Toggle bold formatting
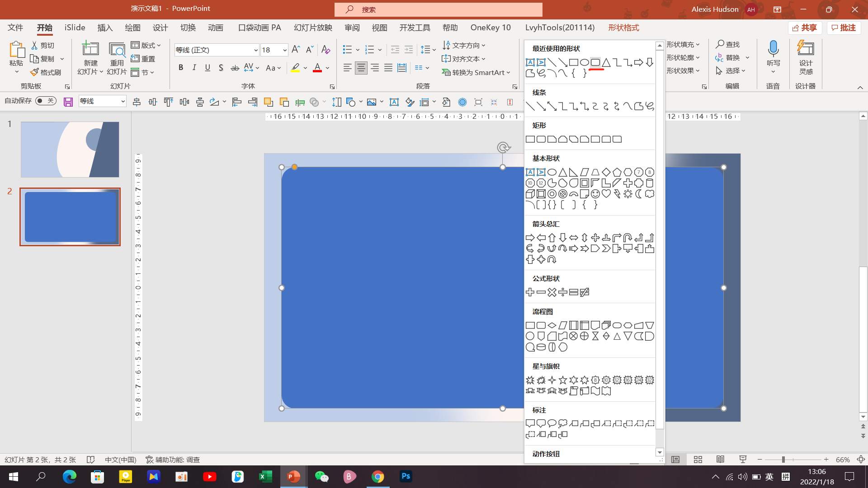Image resolution: width=868 pixels, height=488 pixels. tap(181, 68)
